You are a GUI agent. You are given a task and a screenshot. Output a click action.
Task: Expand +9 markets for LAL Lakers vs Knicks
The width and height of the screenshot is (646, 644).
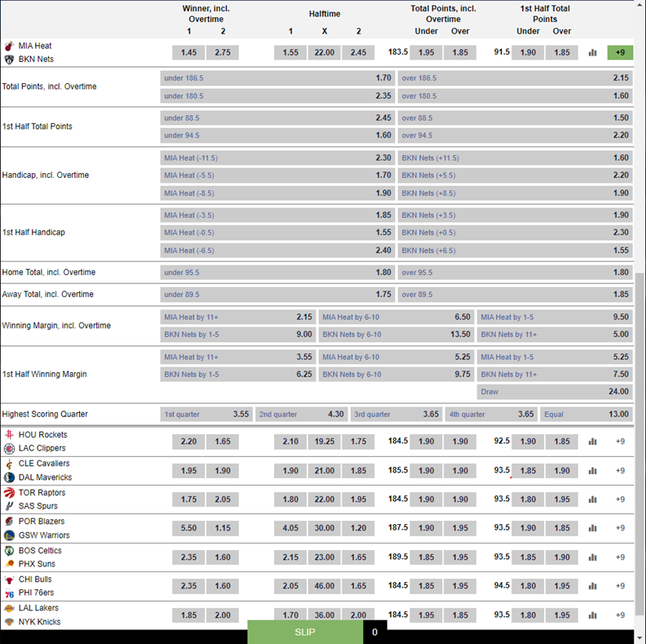click(620, 615)
